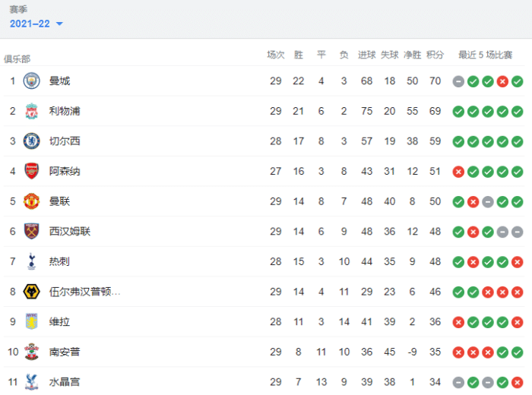This screenshot has height=395, width=532.
Task: Click the Wolves club crest
Action: point(31,292)
